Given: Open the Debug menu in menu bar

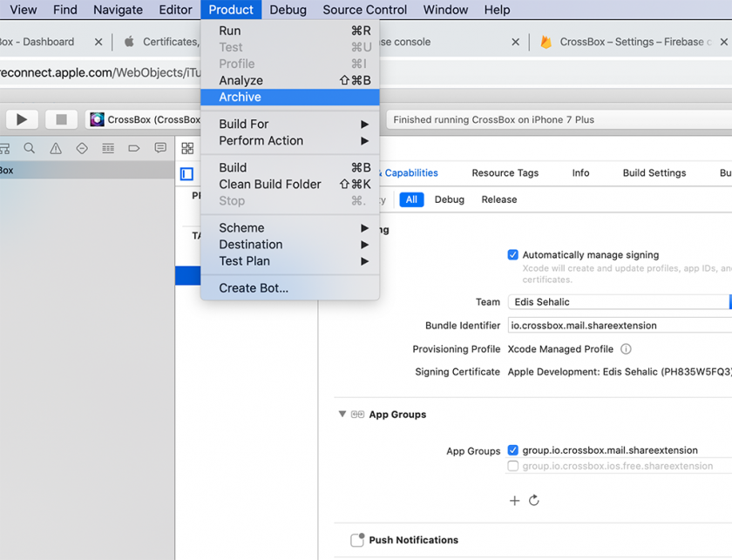Looking at the screenshot, I should point(288,10).
